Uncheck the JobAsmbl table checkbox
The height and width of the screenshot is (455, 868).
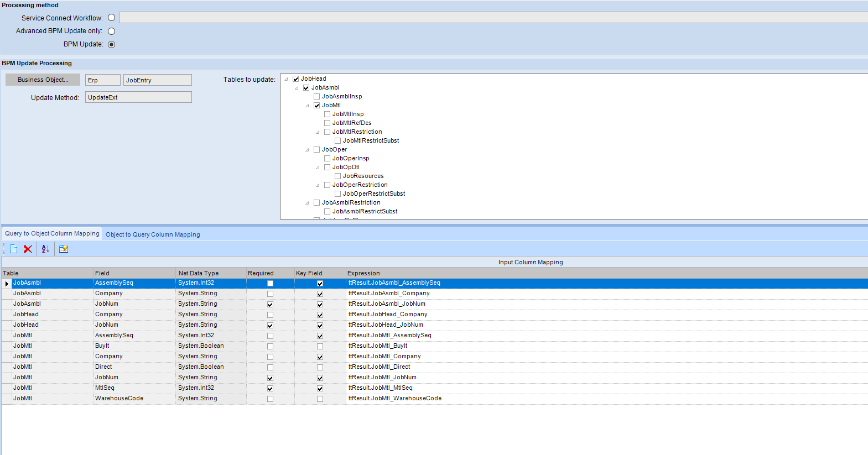(306, 88)
